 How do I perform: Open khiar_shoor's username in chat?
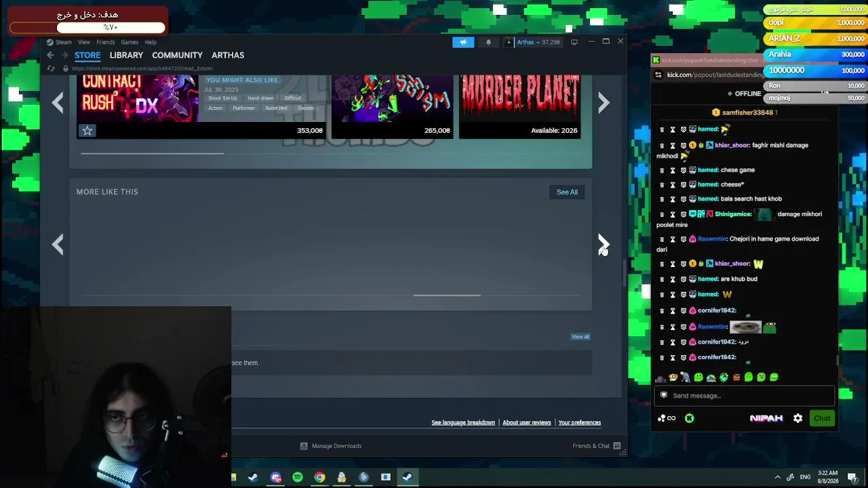pos(732,145)
